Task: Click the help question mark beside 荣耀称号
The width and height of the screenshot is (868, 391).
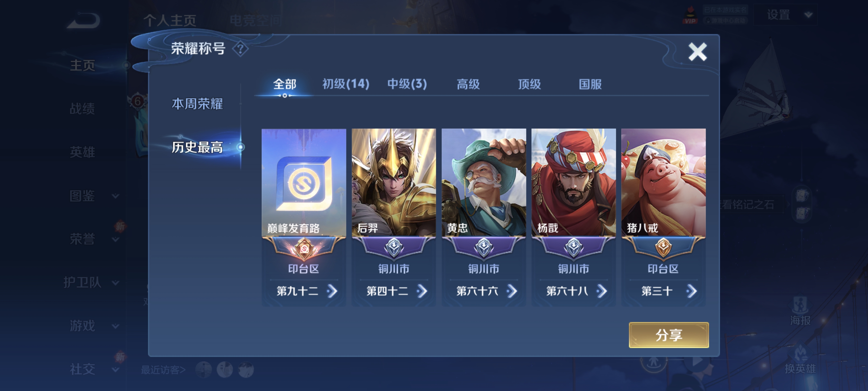Action: (x=240, y=49)
